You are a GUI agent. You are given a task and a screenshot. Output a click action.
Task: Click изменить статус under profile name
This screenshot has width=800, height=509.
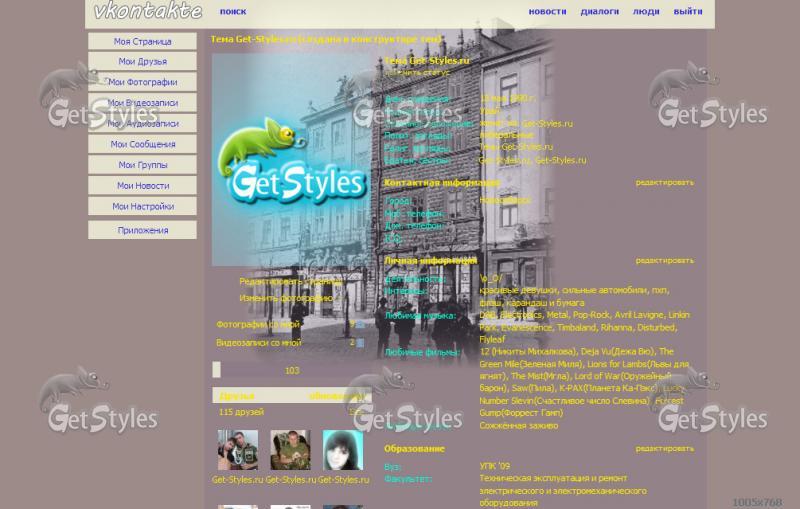(417, 72)
